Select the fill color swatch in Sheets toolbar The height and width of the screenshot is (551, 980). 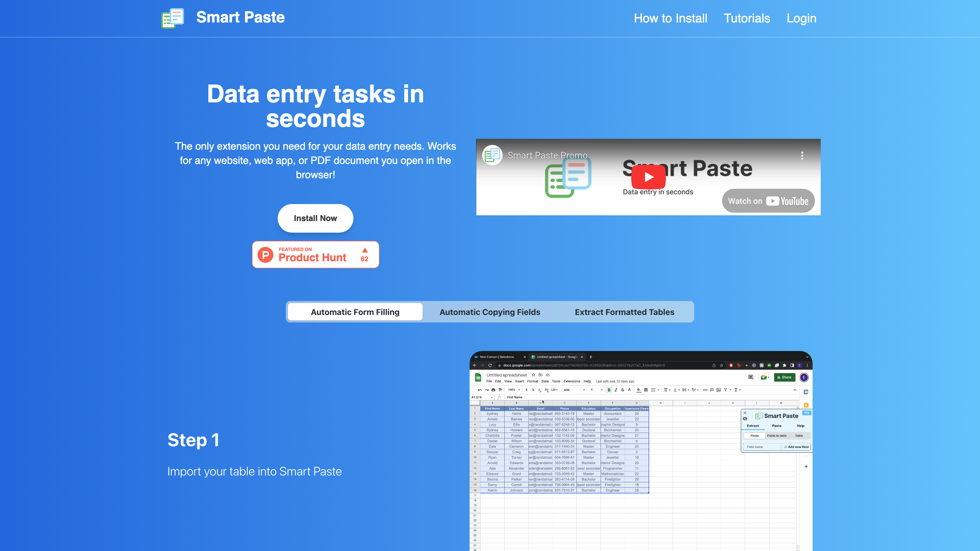tap(638, 389)
